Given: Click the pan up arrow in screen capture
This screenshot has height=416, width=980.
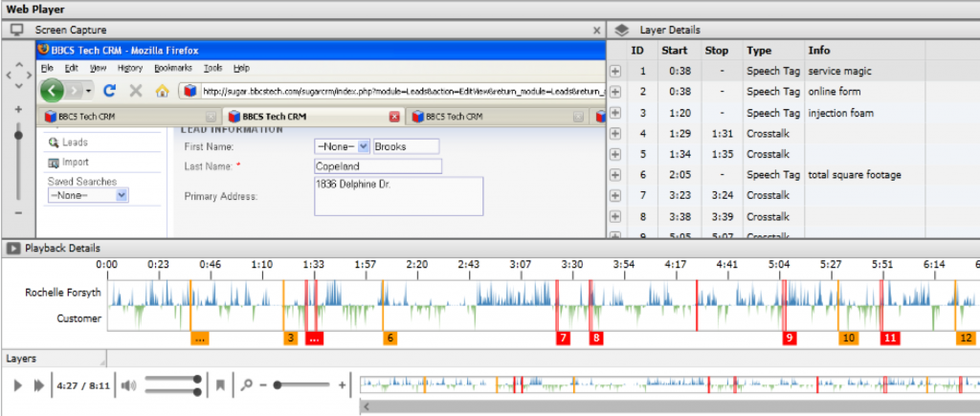Looking at the screenshot, I should pyautogui.click(x=19, y=65).
